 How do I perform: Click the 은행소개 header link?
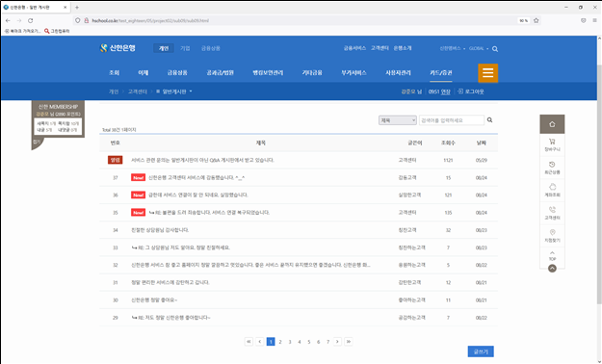(403, 48)
